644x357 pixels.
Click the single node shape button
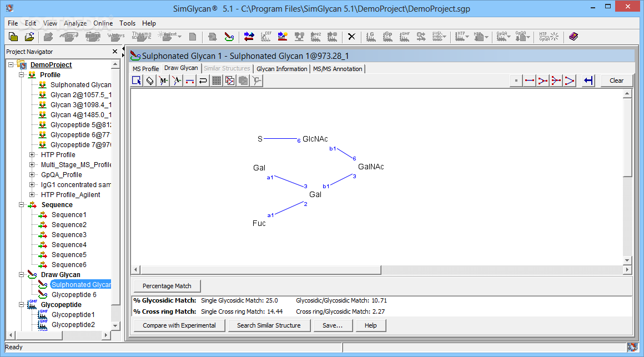coord(516,81)
